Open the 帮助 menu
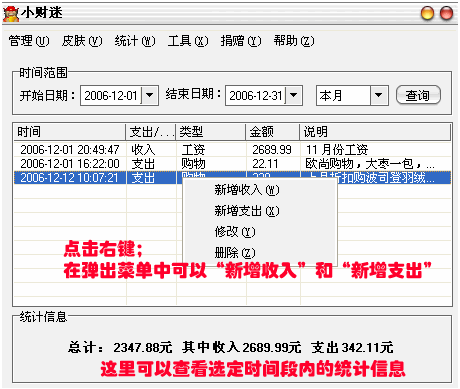This screenshot has width=460, height=389. click(294, 41)
